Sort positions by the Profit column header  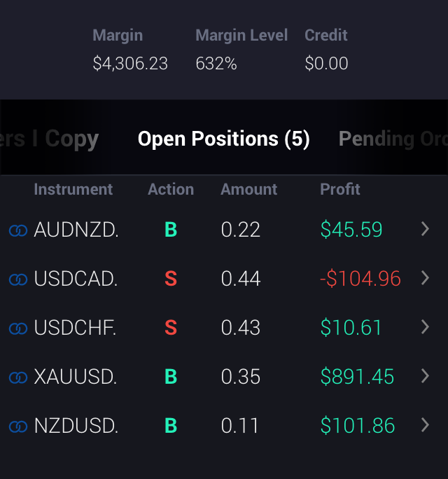(x=340, y=189)
